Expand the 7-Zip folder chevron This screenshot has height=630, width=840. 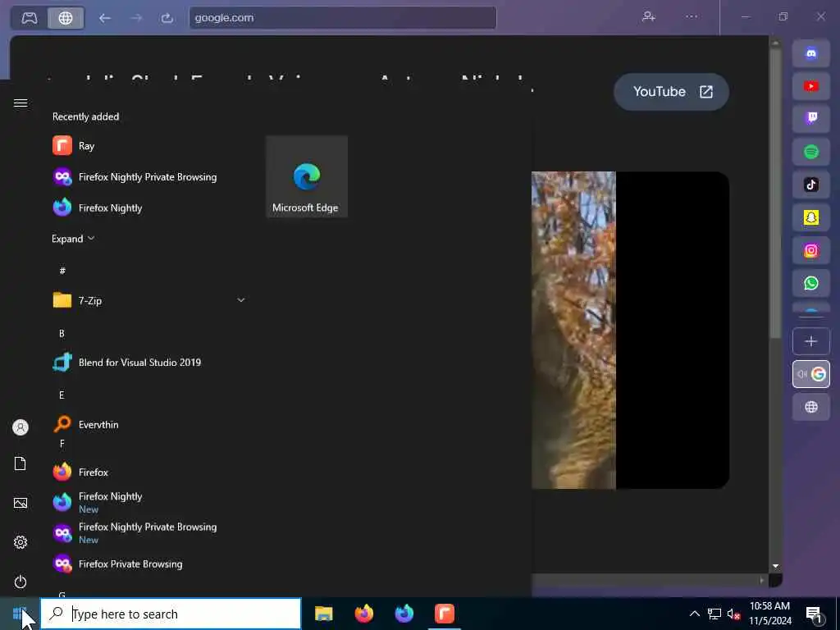click(241, 300)
